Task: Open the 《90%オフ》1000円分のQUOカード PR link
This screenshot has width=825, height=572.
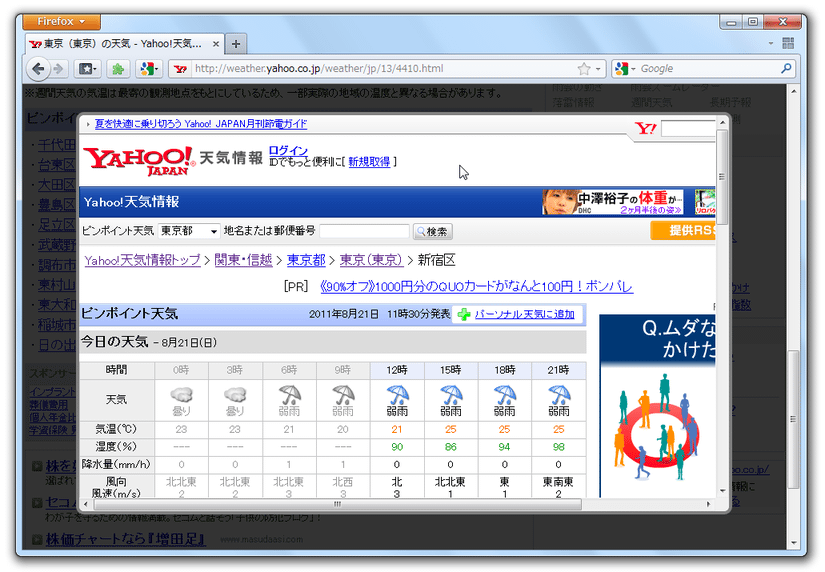Action: point(476,287)
